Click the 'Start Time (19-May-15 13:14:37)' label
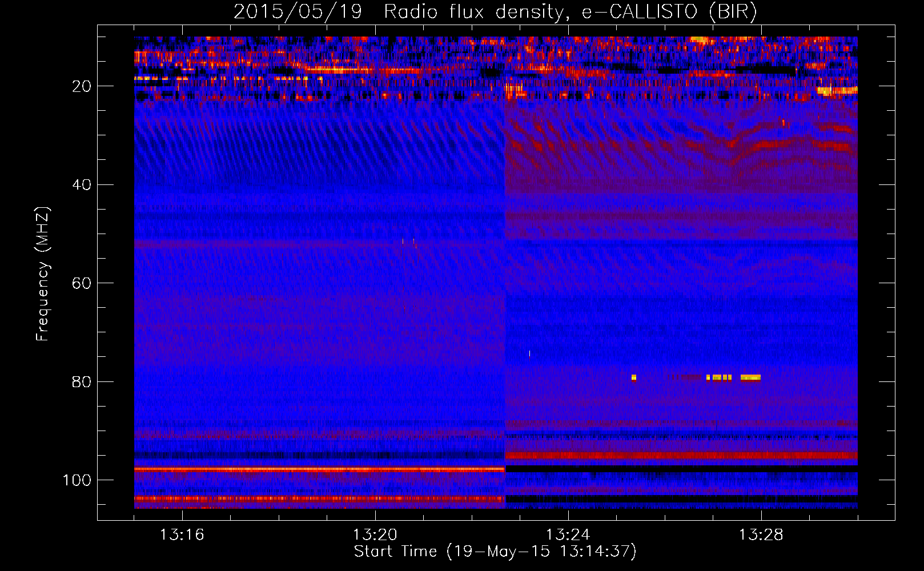 495,552
